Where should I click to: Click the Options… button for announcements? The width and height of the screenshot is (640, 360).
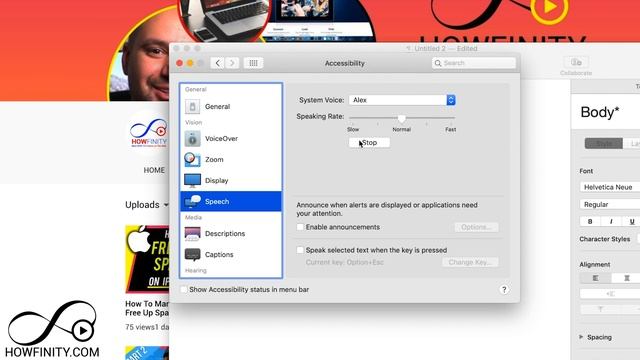click(476, 227)
